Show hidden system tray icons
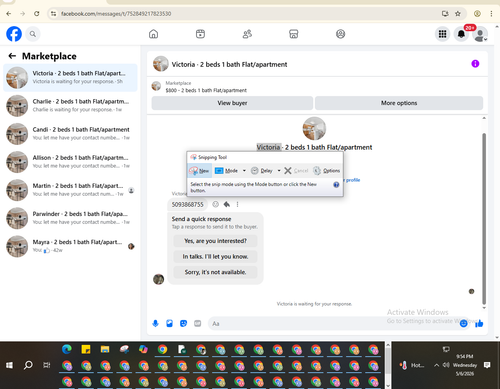This screenshot has width=500, height=389. 436,365
